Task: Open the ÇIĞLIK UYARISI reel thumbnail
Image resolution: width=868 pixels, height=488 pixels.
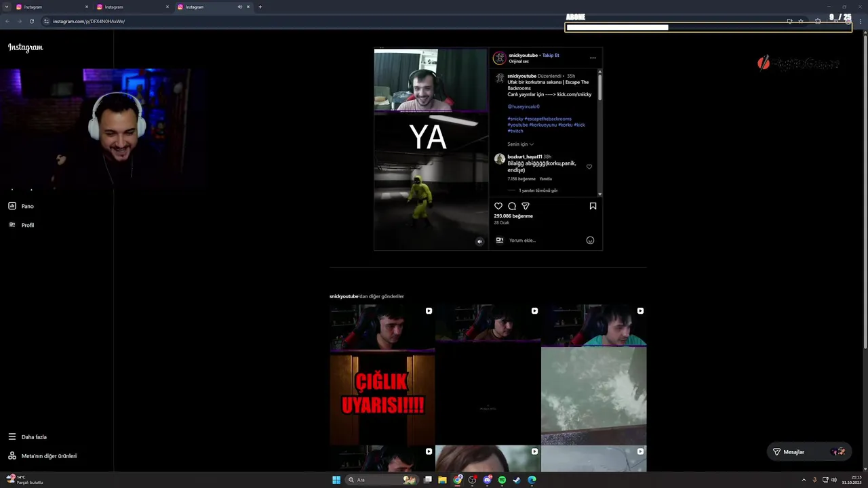Action: tap(382, 374)
